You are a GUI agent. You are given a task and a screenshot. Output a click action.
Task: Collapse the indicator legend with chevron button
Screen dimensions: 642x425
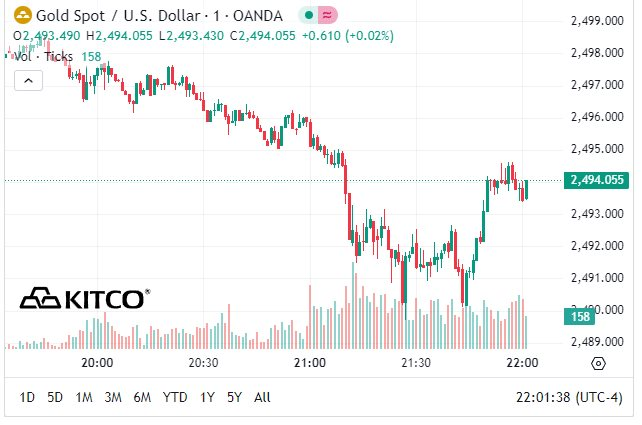pos(29,80)
